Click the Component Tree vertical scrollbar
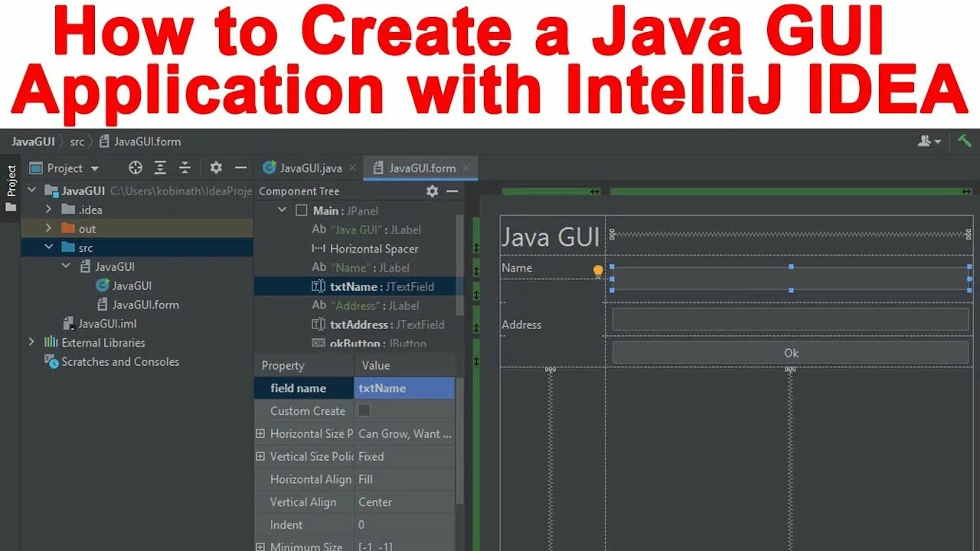980x551 pixels. click(x=460, y=264)
